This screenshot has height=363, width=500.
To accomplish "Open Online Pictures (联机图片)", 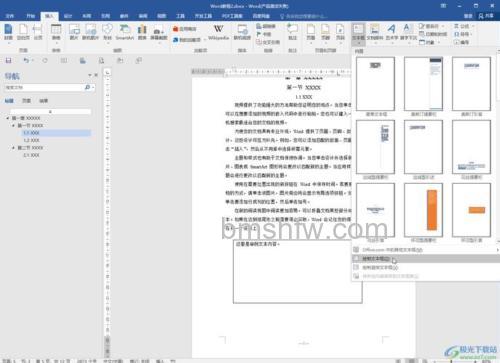I will coord(90,33).
